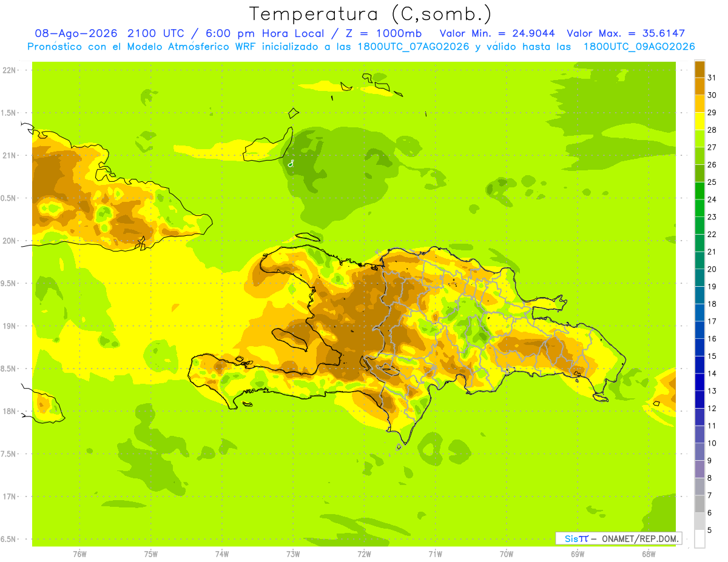Click the "68W" longitude label

tap(649, 554)
